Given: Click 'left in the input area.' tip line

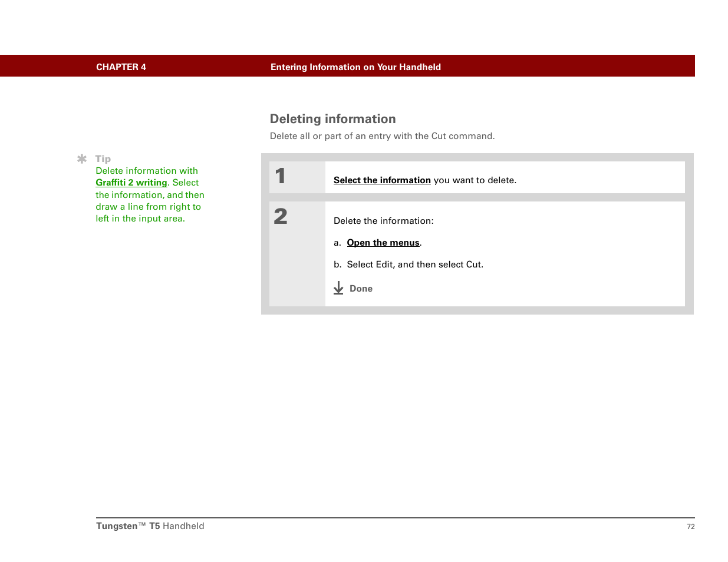Looking at the screenshot, I should click(x=140, y=219).
